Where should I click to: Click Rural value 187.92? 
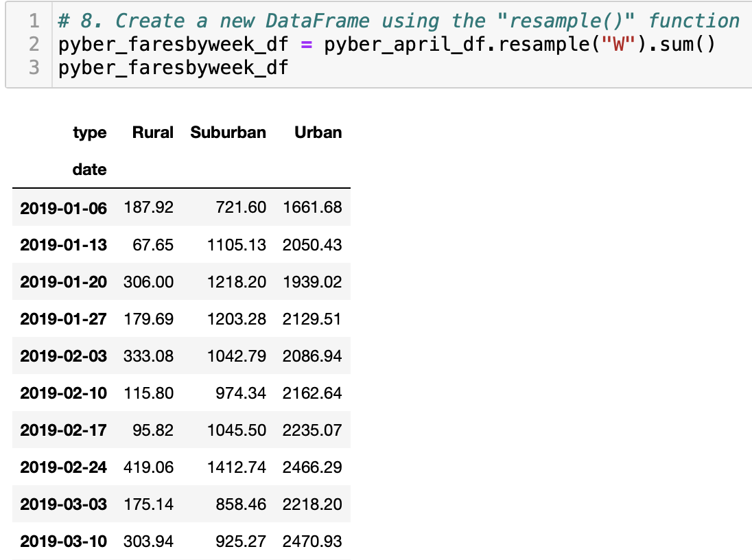coord(149,207)
